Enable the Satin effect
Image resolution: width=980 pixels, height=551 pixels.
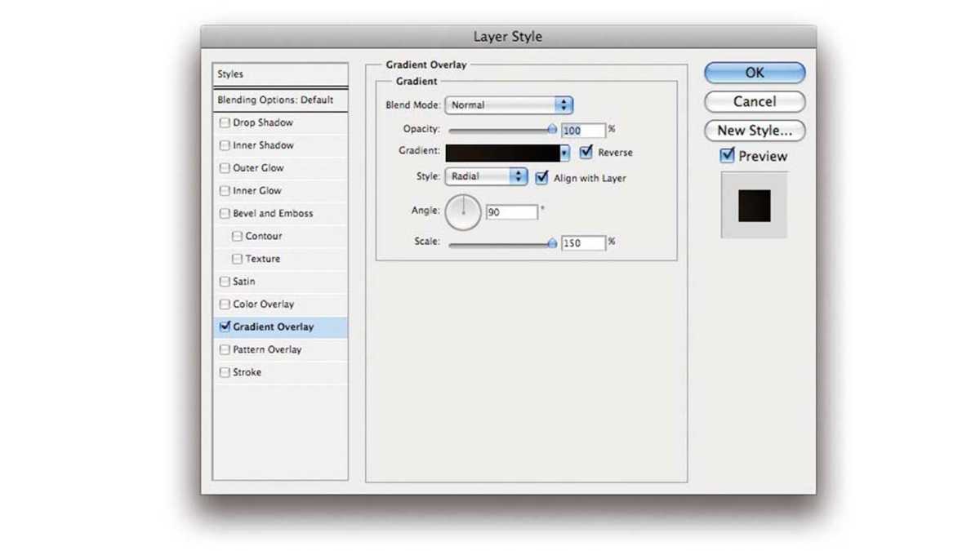225,281
